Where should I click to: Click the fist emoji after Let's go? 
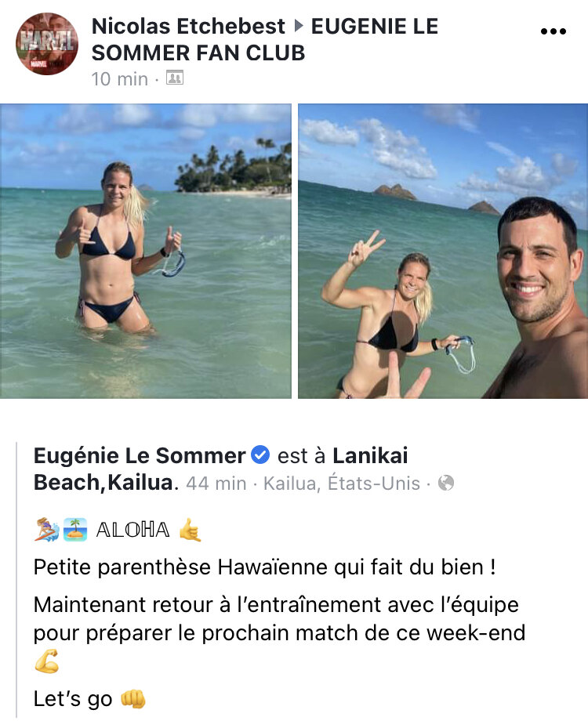click(132, 699)
